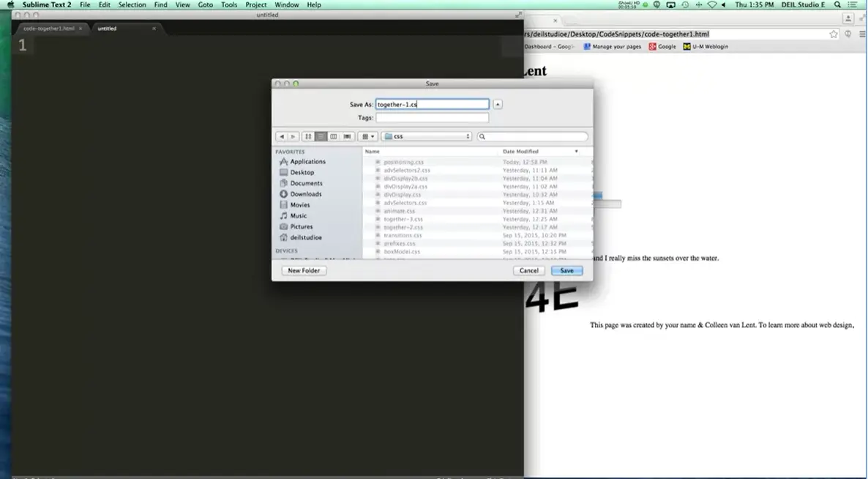
Task: Select the list view icon in Save dialog
Action: click(x=321, y=136)
